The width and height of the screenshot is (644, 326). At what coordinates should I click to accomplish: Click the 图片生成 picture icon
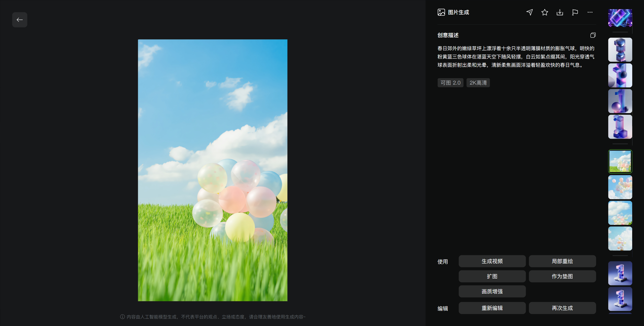[x=441, y=12]
